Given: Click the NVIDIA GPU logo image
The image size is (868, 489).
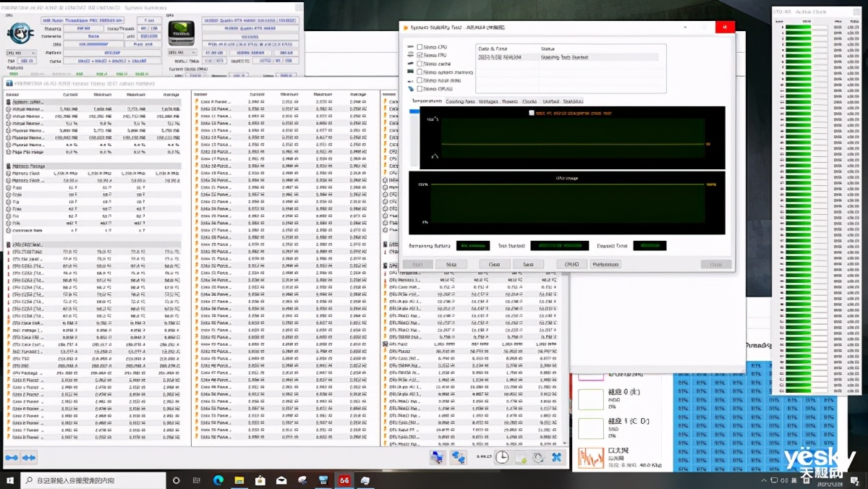Looking at the screenshot, I should click(x=181, y=33).
